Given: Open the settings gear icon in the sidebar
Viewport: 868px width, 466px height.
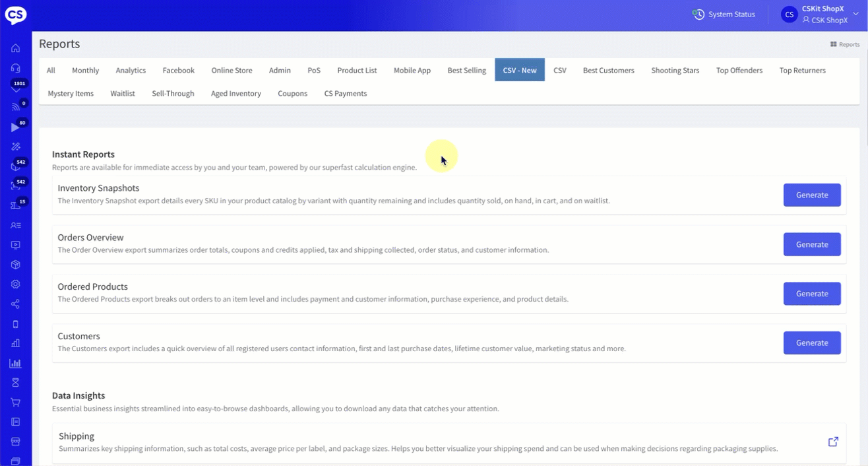Looking at the screenshot, I should [16, 284].
